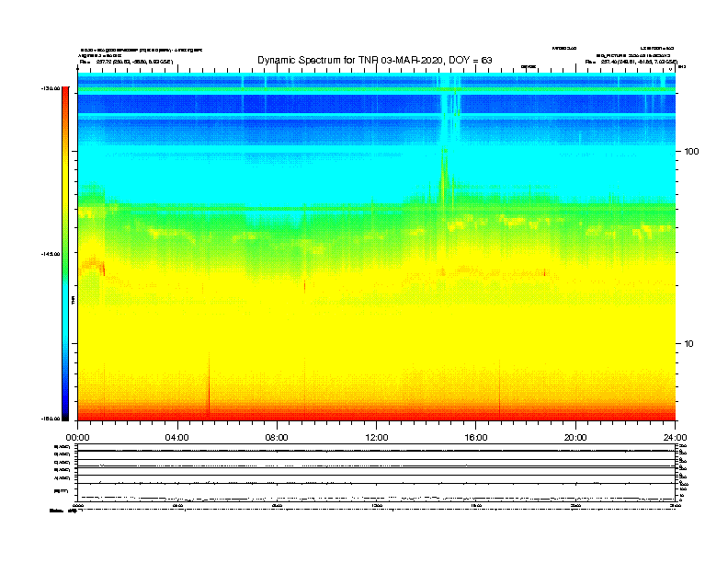Click the '12:00' time axis label
This screenshot has width=728, height=563.
(x=377, y=438)
